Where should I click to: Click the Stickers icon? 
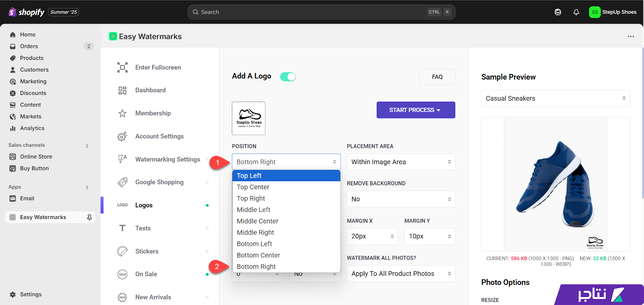122,252
